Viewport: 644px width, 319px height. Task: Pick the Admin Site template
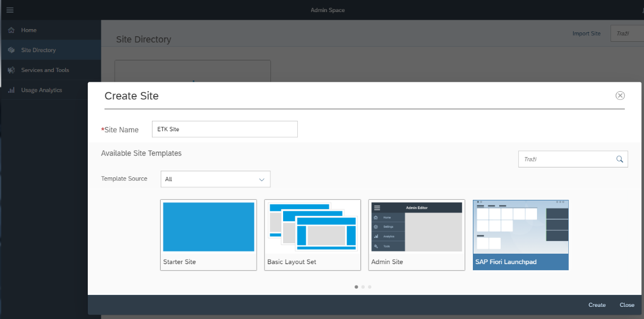[x=417, y=234]
